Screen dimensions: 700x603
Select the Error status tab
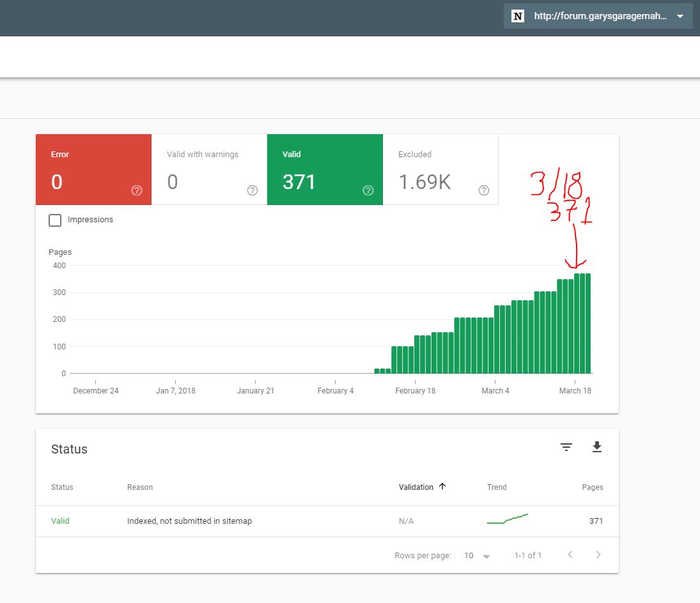pyautogui.click(x=93, y=170)
